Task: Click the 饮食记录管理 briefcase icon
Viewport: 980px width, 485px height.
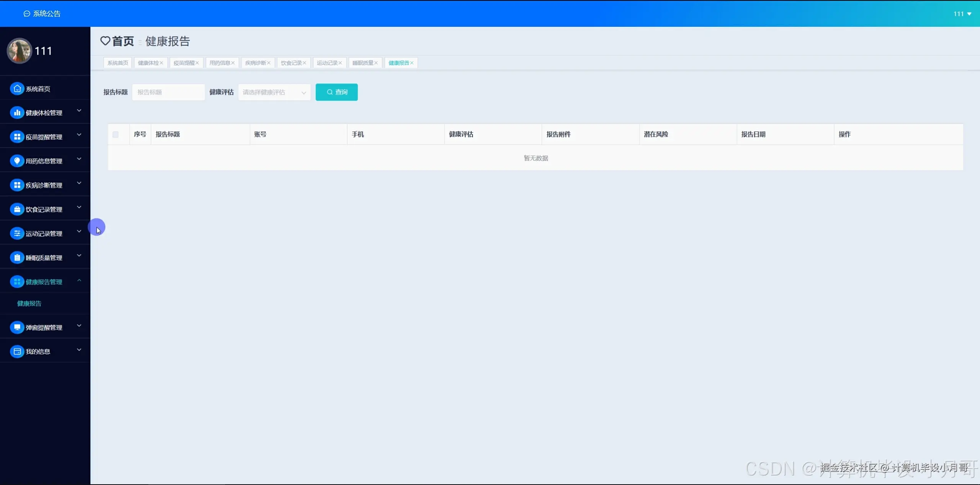Action: [17, 209]
